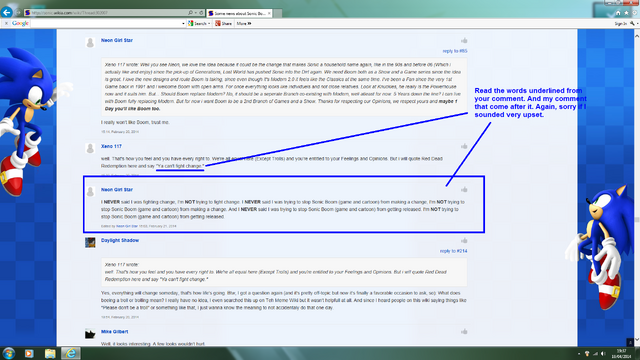
Task: Close the Google toolbar with the X
Action: 6,24
